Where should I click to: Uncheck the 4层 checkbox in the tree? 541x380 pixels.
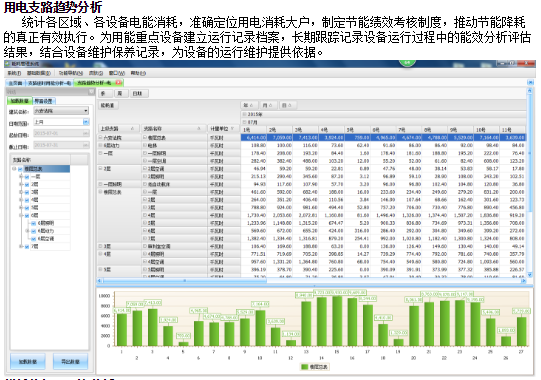(27, 200)
